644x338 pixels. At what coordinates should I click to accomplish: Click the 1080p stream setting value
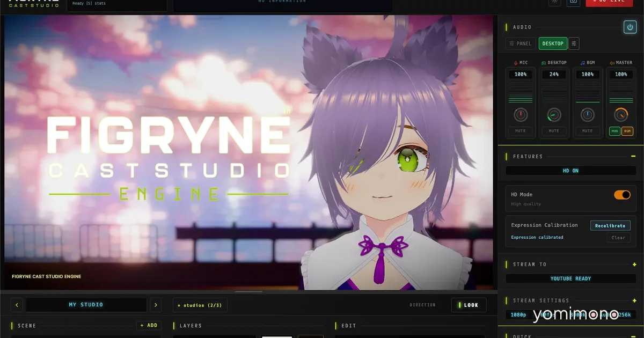tap(518, 315)
